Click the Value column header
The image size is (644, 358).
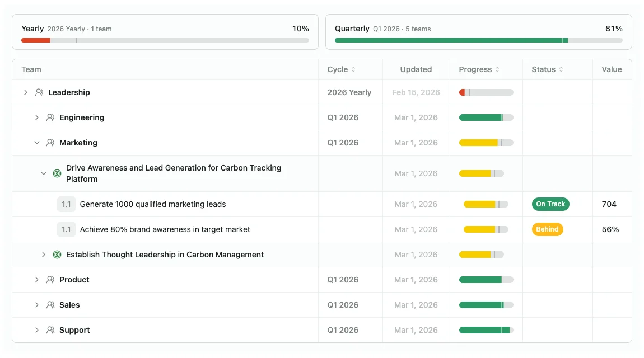[612, 70]
